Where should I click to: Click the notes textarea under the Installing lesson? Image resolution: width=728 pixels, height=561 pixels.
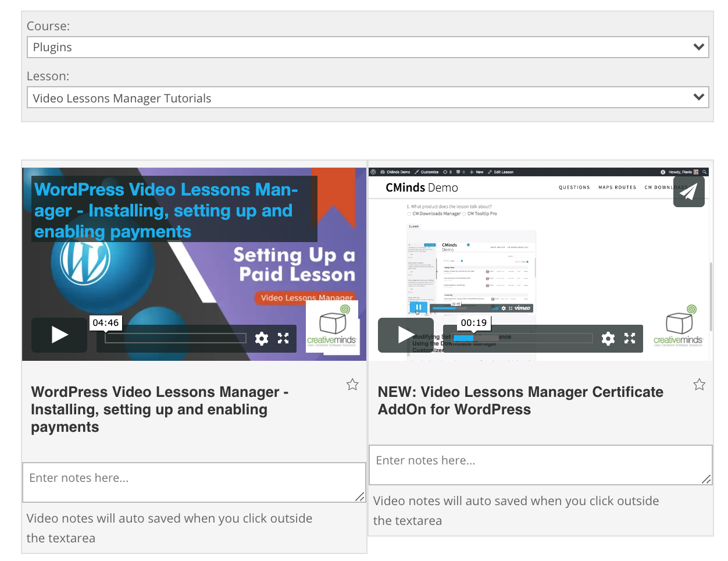[x=194, y=482]
